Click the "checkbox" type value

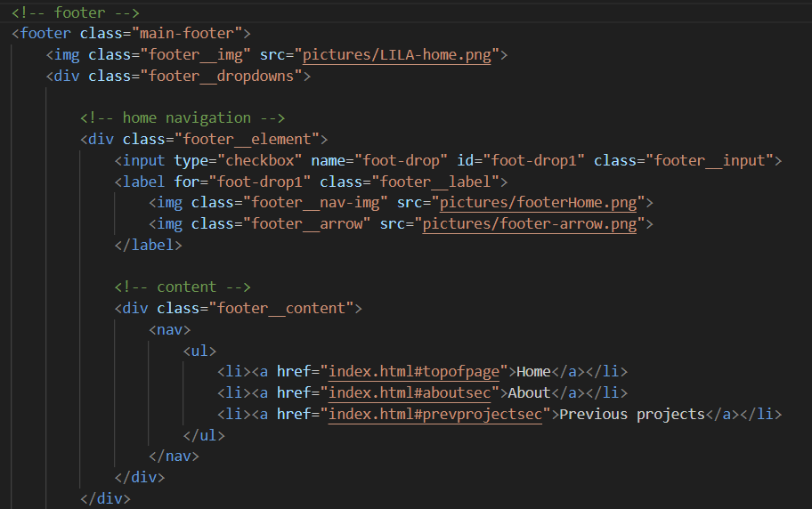pos(259,160)
